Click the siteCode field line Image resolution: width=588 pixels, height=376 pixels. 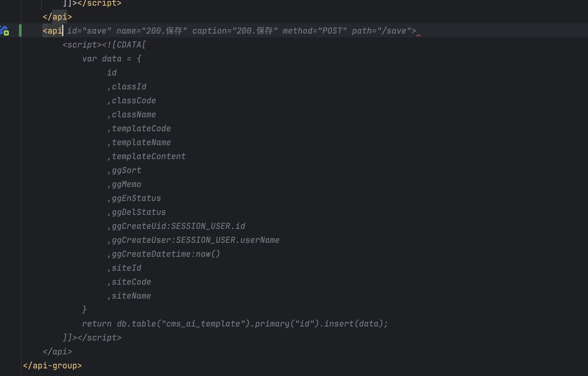click(x=131, y=282)
